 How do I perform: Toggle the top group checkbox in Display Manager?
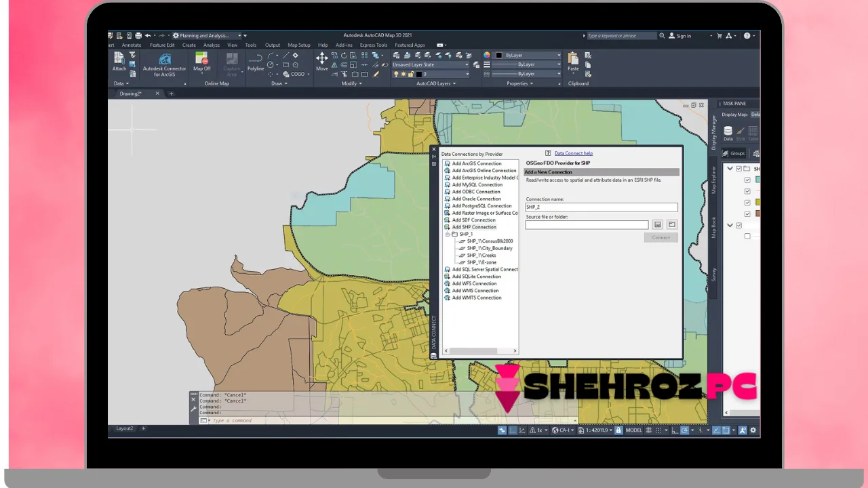click(738, 168)
